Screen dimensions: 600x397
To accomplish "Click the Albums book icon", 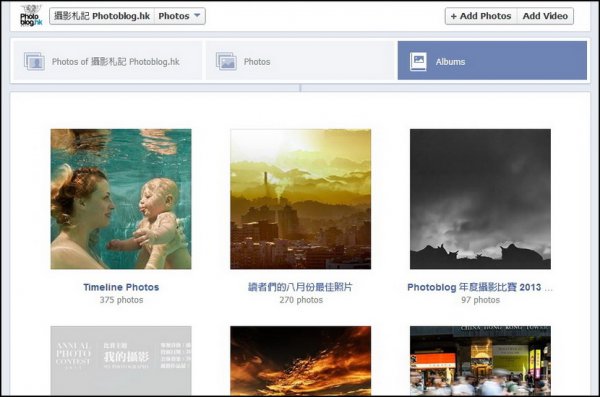I will pyautogui.click(x=418, y=61).
